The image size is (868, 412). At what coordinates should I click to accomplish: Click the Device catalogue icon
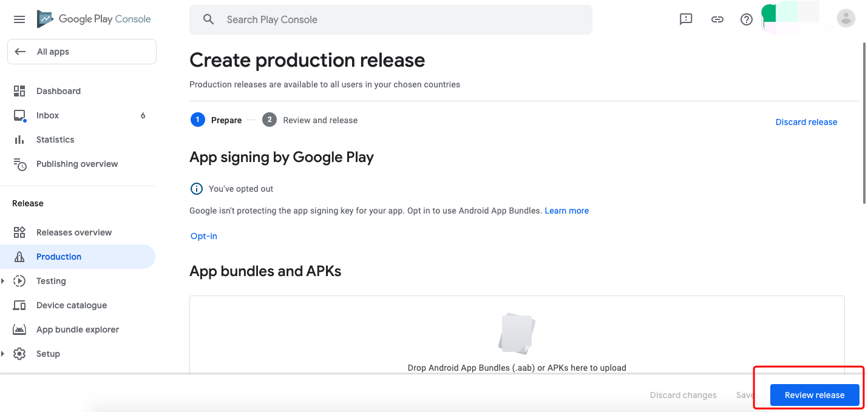pos(19,305)
